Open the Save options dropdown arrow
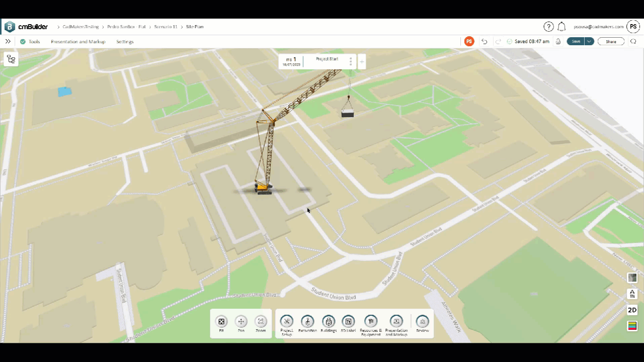This screenshot has height=362, width=644. tap(589, 41)
